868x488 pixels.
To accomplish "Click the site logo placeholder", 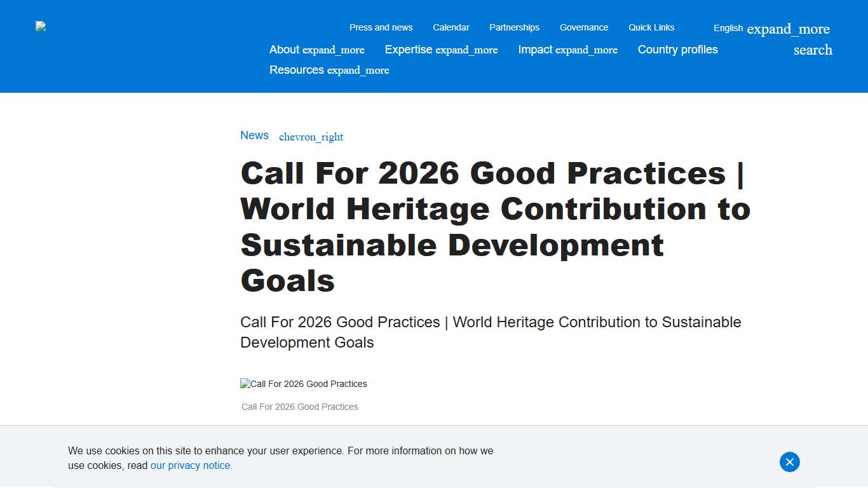I will click(40, 26).
